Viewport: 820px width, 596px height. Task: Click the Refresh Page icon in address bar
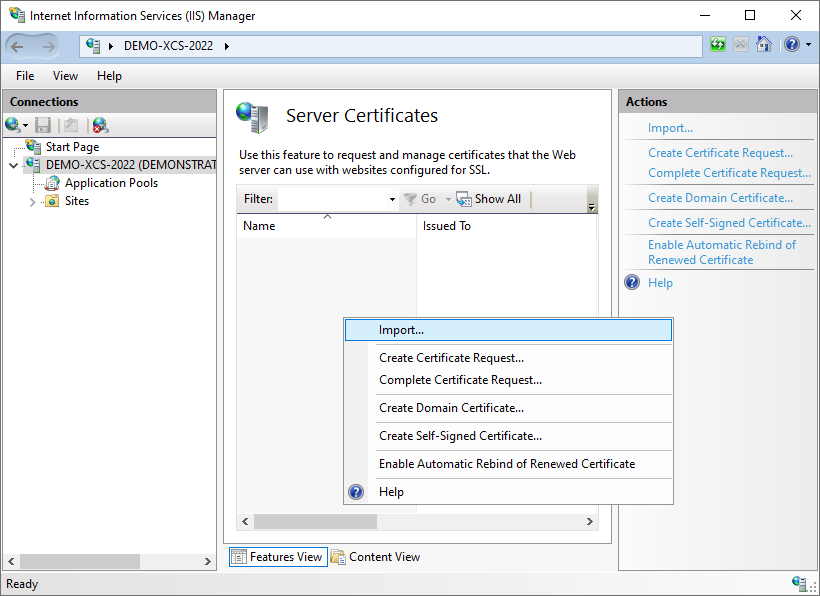718,45
